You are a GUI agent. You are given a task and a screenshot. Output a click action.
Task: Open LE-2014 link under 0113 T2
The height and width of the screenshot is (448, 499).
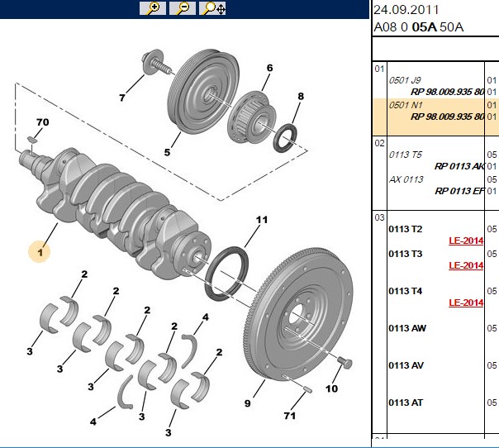point(466,241)
